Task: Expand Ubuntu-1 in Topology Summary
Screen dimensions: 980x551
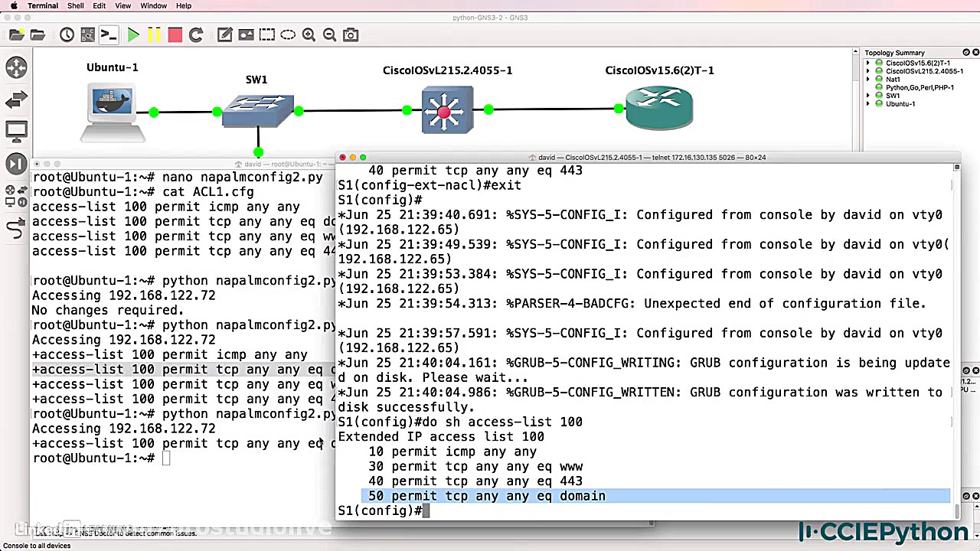Action: (868, 104)
